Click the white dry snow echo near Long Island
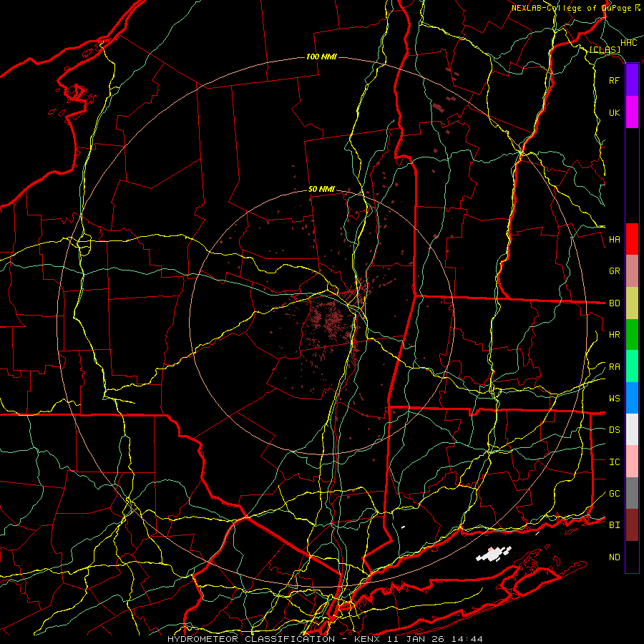This screenshot has width=644, height=644. pos(493,554)
